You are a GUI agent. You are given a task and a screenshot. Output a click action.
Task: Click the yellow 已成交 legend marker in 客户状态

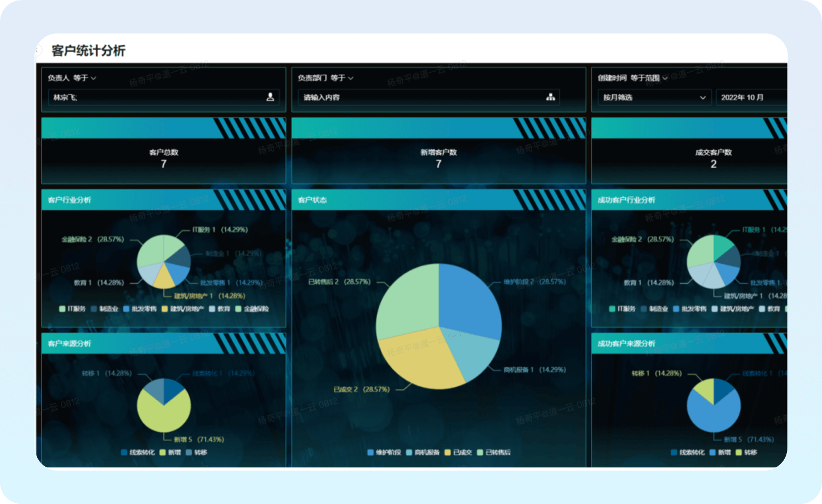tap(448, 453)
